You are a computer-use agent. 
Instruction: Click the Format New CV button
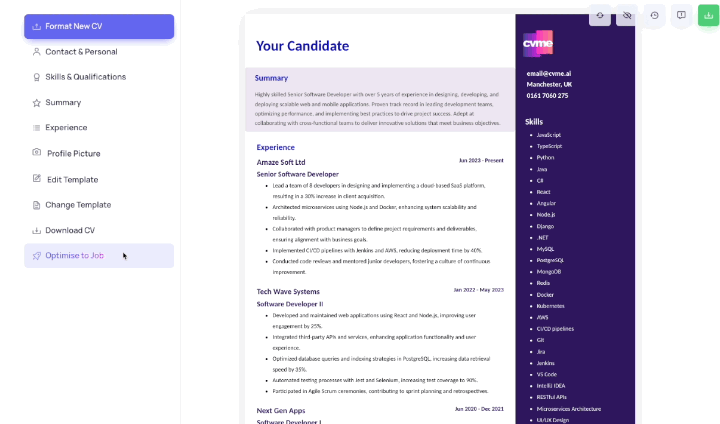(99, 26)
